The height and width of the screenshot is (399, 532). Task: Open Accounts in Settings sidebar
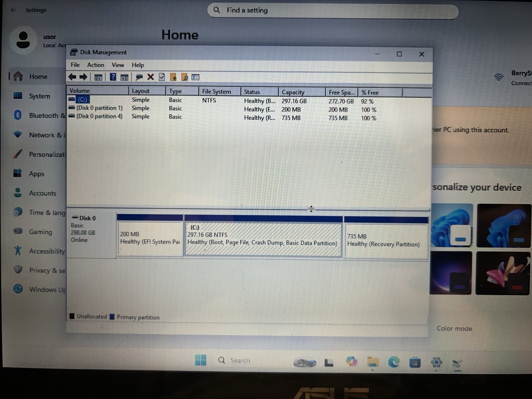37,193
